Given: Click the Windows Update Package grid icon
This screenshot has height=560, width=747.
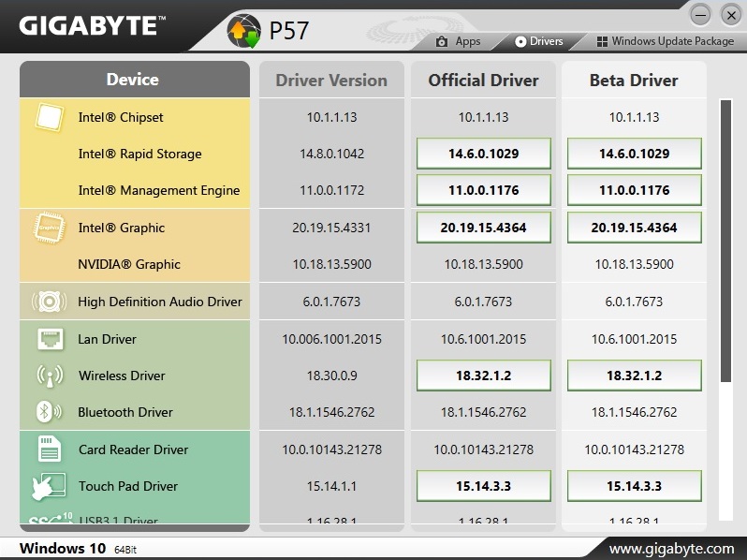Looking at the screenshot, I should (602, 41).
